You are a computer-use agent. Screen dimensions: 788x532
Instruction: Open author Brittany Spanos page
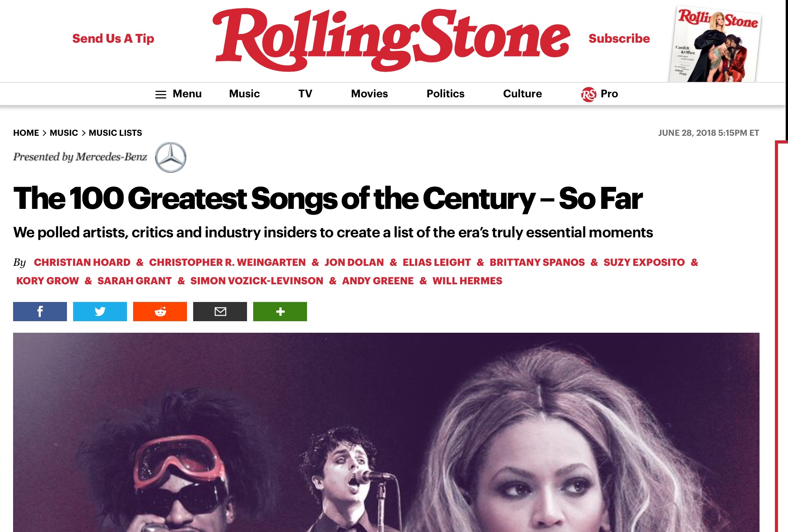click(537, 262)
